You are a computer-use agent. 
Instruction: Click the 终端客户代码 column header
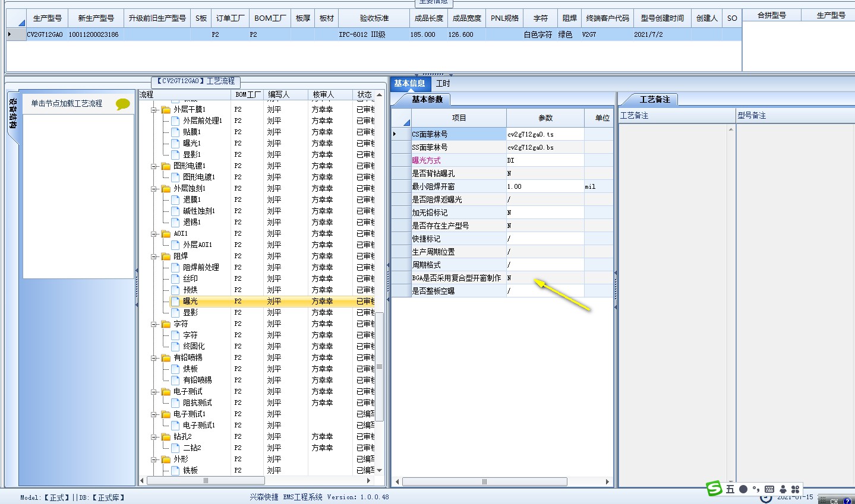[607, 18]
